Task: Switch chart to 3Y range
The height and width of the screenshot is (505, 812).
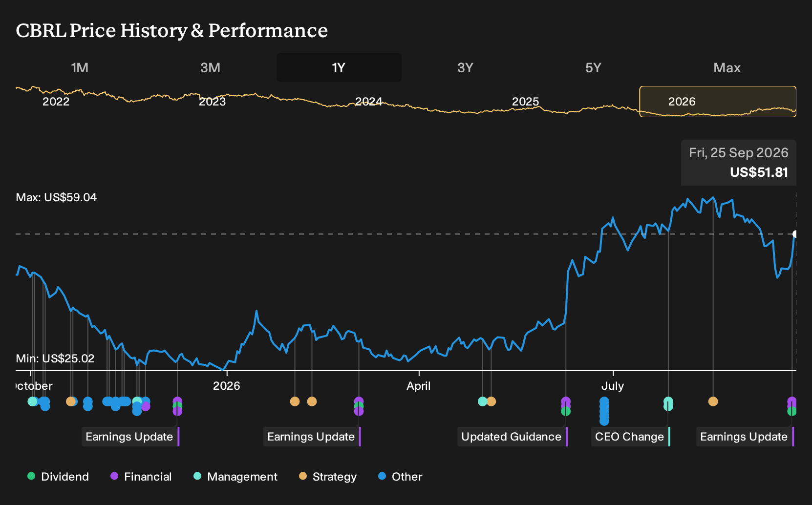Action: (x=465, y=67)
